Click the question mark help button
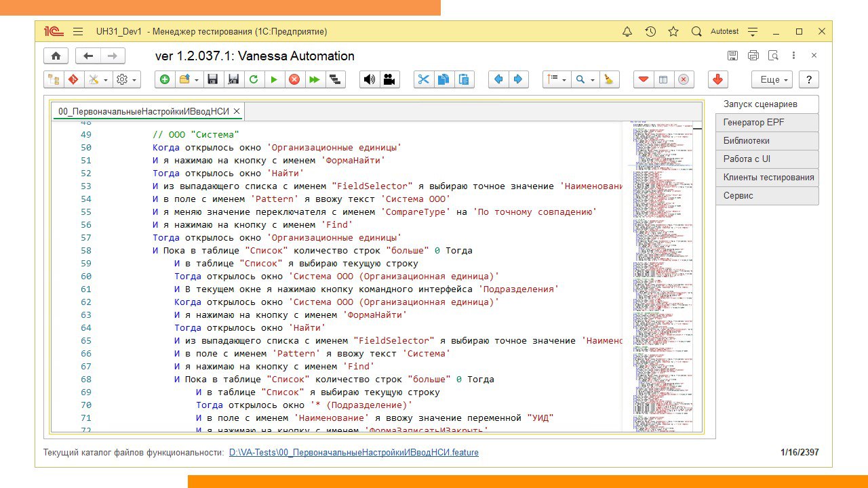 coord(809,79)
